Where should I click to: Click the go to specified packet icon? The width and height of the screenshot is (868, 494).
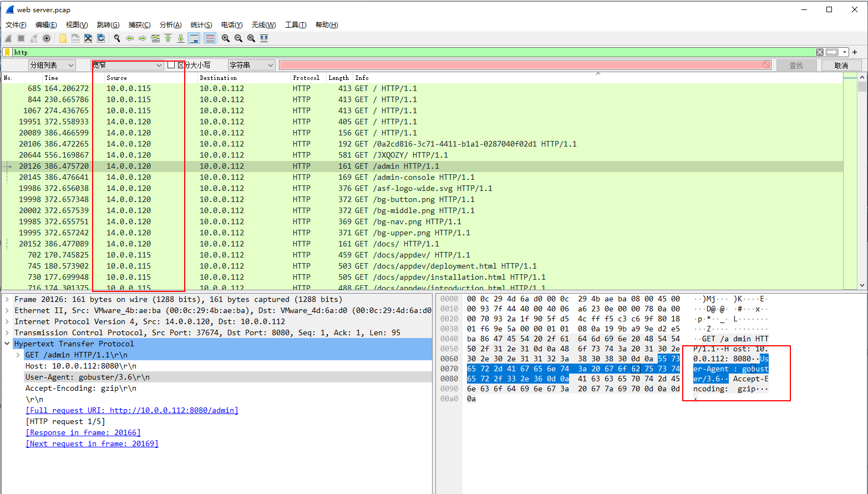155,38
